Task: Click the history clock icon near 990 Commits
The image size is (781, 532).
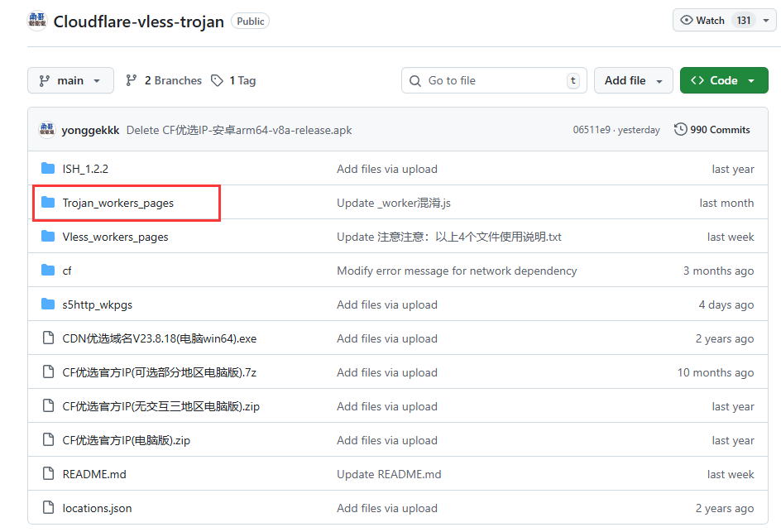Action: [x=681, y=129]
